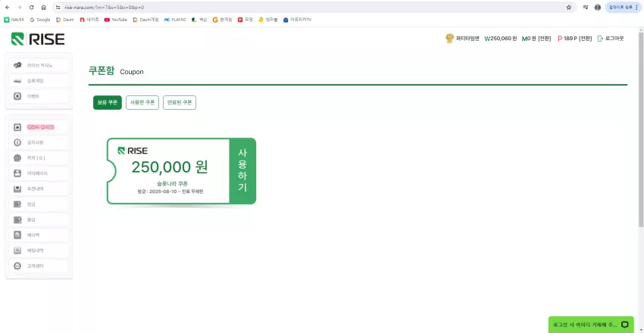Open the Daum bookmark

point(65,19)
